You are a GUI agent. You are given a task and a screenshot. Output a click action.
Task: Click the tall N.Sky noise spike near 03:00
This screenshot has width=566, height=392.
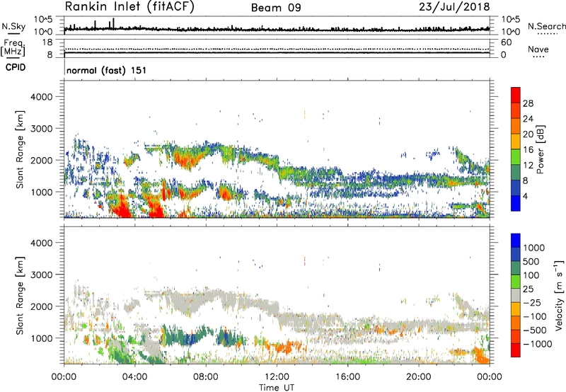point(113,23)
